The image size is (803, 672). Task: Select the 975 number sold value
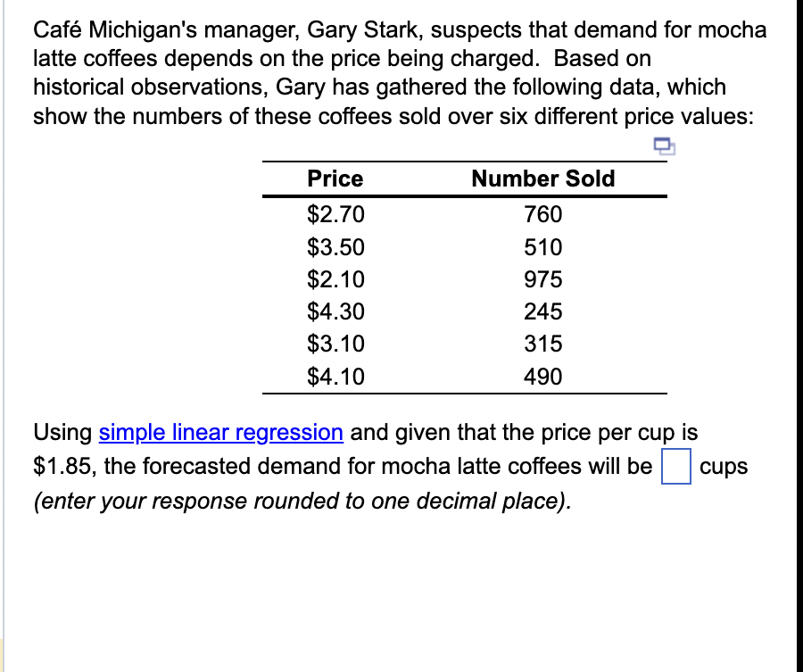tap(542, 279)
